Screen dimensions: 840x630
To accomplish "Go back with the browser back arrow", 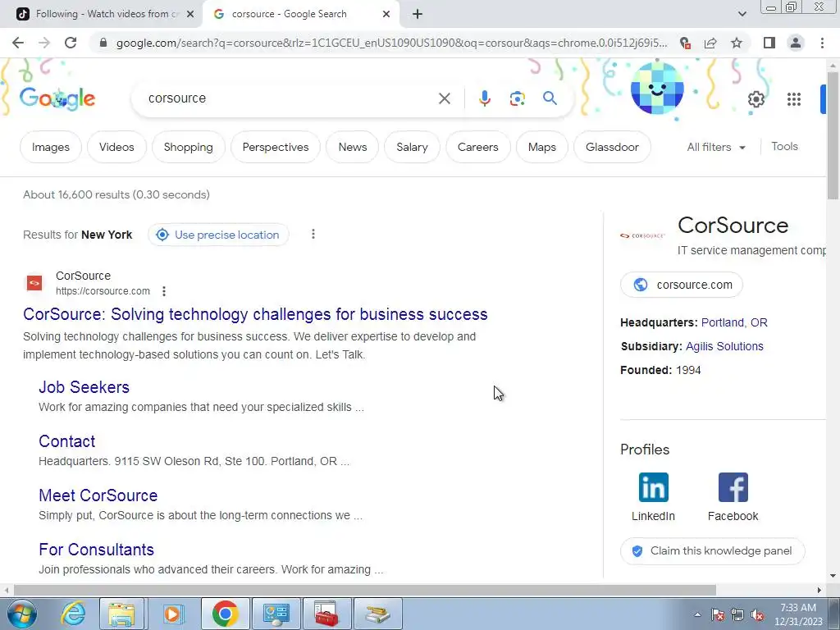I will coord(18,43).
